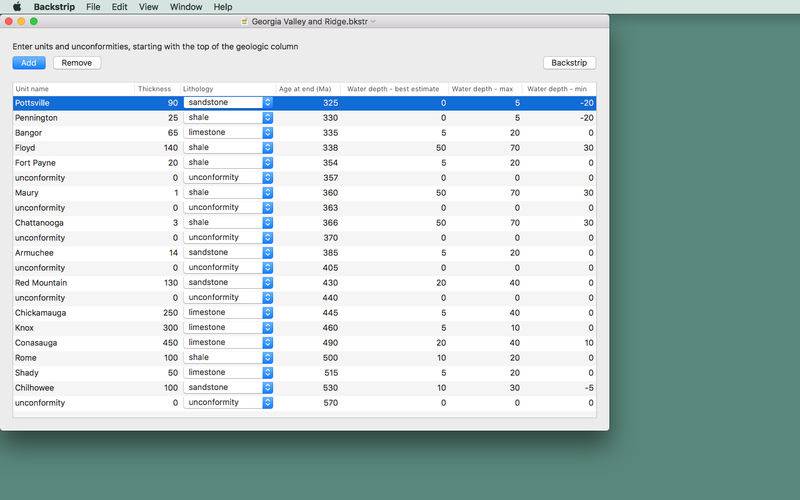Select the Bangor unit name cell

pyautogui.click(x=28, y=133)
